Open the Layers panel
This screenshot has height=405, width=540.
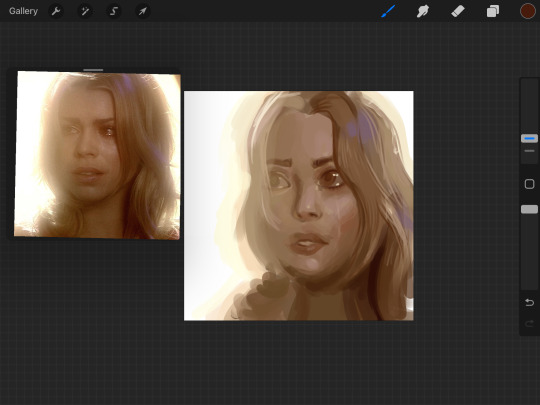coord(493,11)
